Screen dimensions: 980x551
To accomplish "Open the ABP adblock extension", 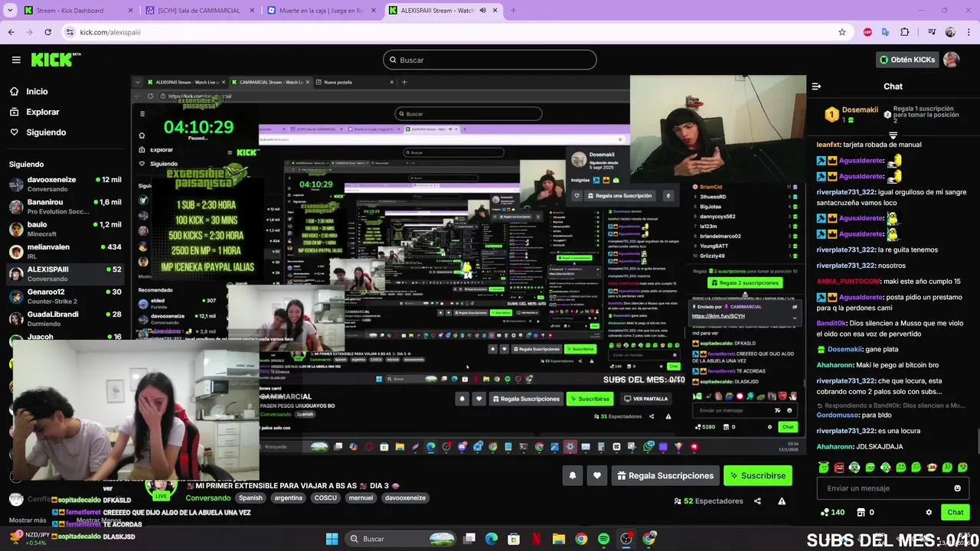I will 867,32.
